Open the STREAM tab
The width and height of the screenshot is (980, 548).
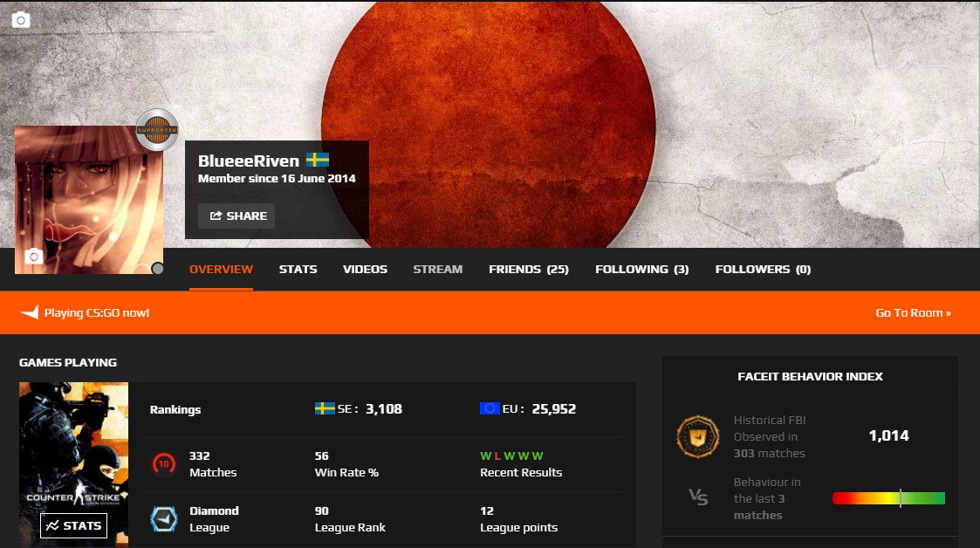(x=437, y=270)
